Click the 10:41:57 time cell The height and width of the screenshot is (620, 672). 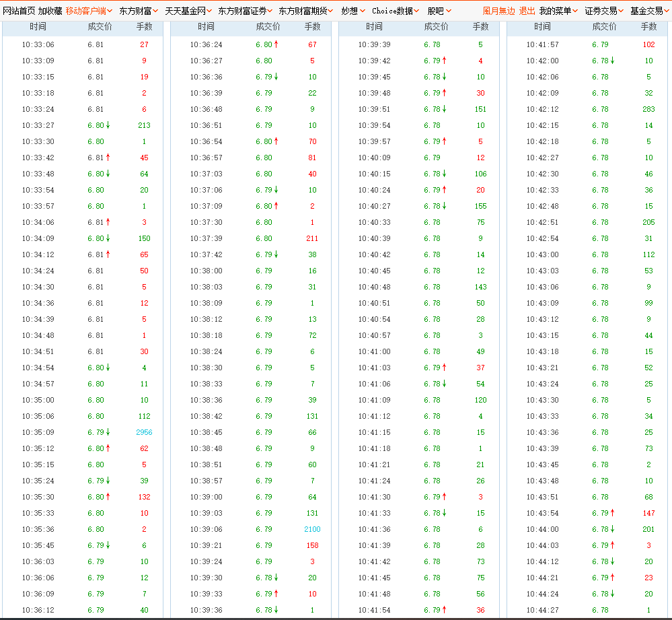click(x=543, y=44)
